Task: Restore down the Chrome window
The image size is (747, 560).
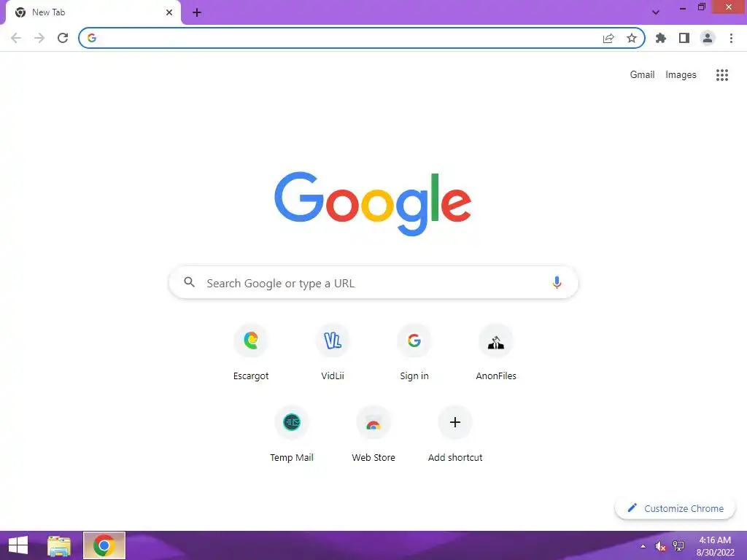Action: pos(702,7)
